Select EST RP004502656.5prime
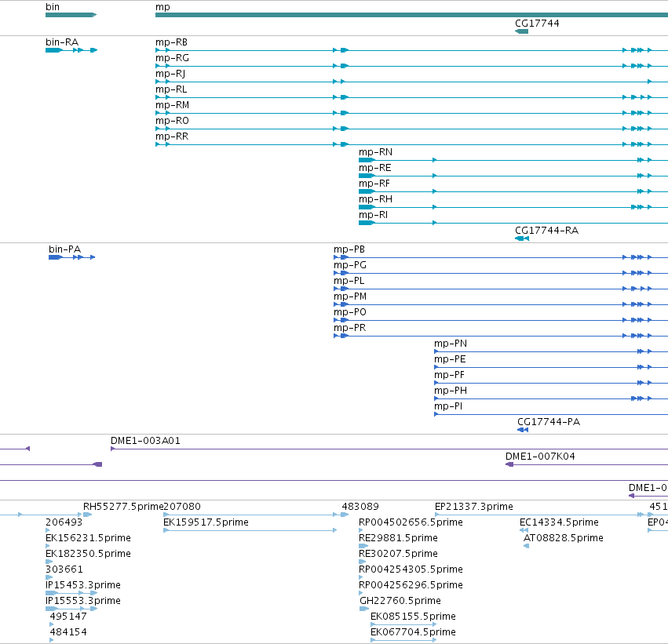Viewport: 668px width, 644px height. pyautogui.click(x=411, y=522)
